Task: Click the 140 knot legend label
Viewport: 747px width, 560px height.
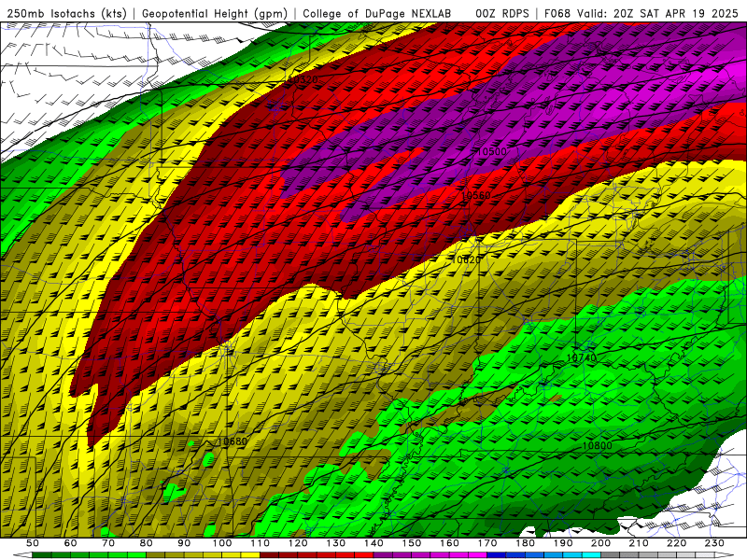Action: pos(373,543)
